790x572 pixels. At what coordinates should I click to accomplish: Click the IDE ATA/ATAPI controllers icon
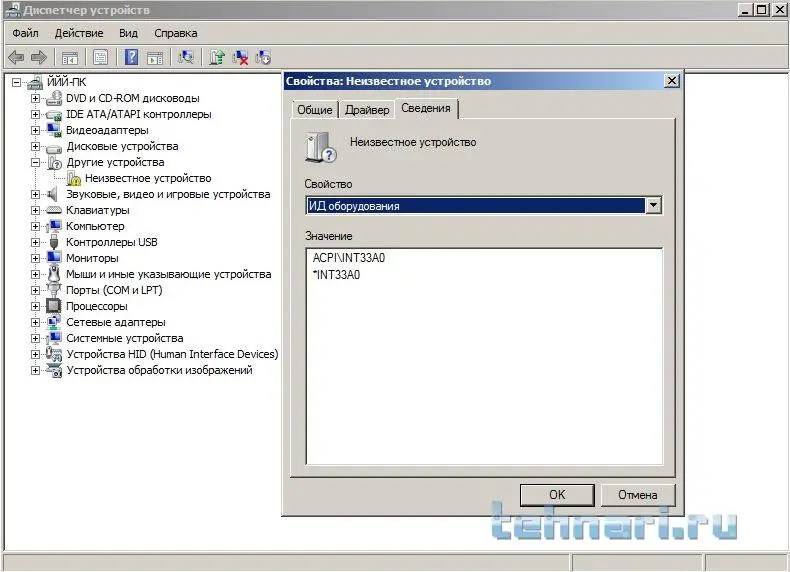point(54,114)
